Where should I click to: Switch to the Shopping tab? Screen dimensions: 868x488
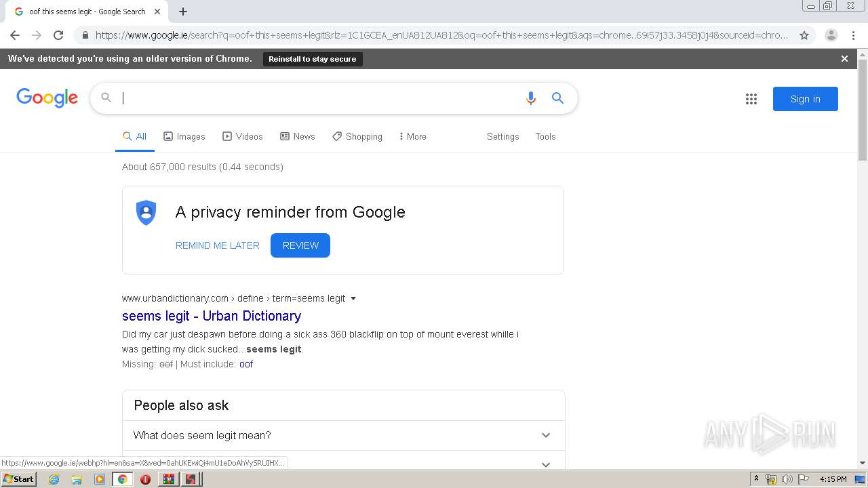click(x=357, y=136)
